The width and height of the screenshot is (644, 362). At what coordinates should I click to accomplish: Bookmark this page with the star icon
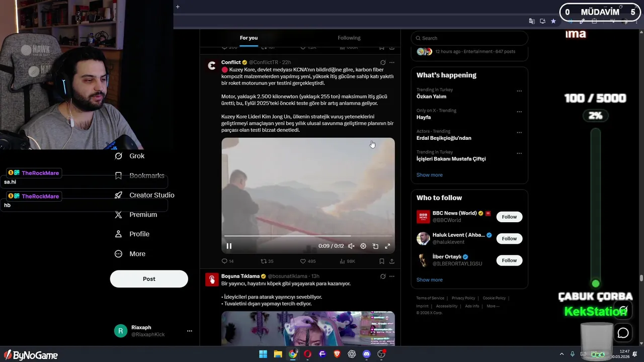click(x=553, y=21)
